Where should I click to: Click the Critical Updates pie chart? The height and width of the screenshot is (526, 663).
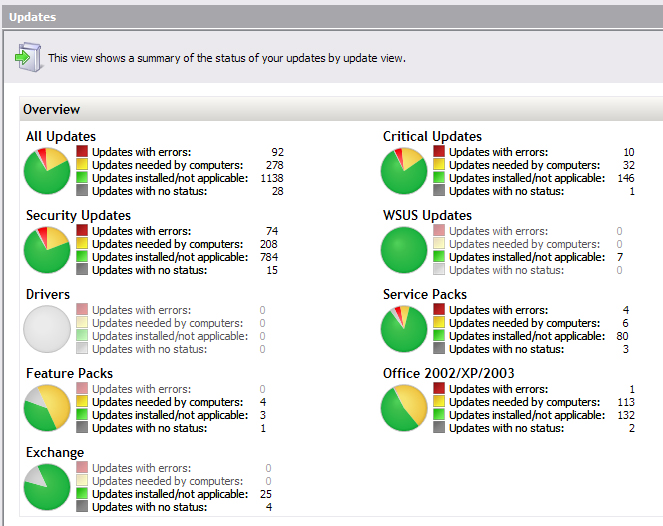(404, 171)
